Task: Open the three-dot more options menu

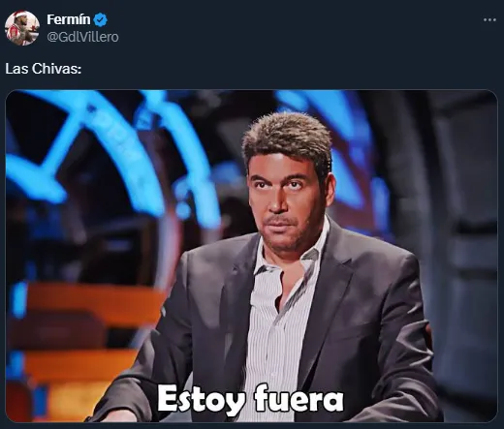Action: (x=489, y=20)
